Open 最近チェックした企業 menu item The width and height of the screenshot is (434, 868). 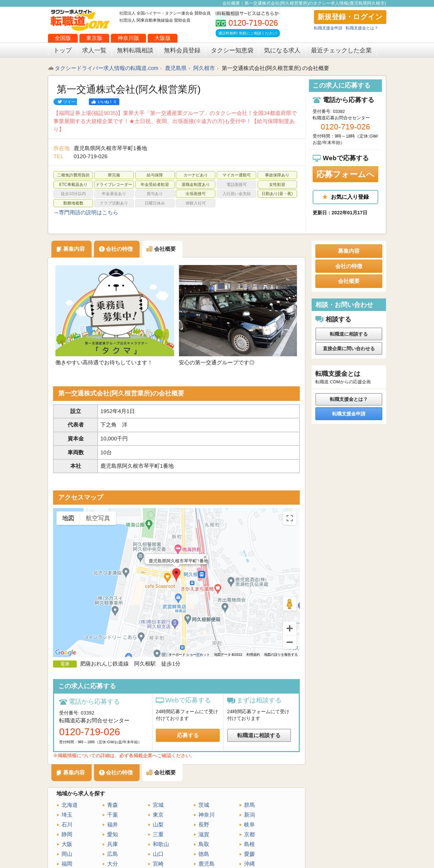[x=341, y=50]
